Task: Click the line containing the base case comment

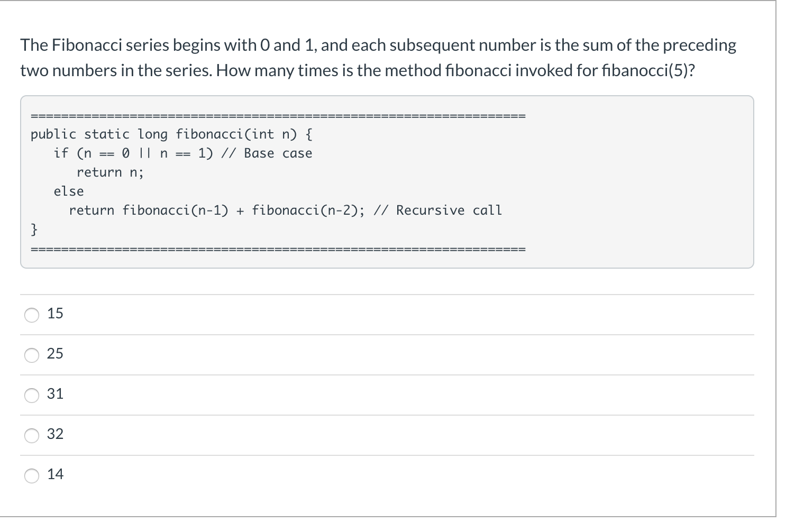Action: (184, 153)
